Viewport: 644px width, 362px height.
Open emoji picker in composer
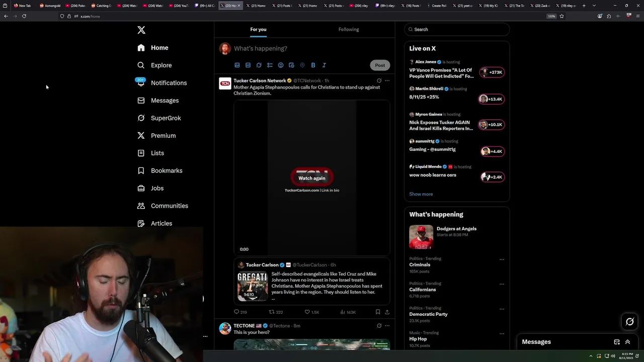[x=281, y=65]
